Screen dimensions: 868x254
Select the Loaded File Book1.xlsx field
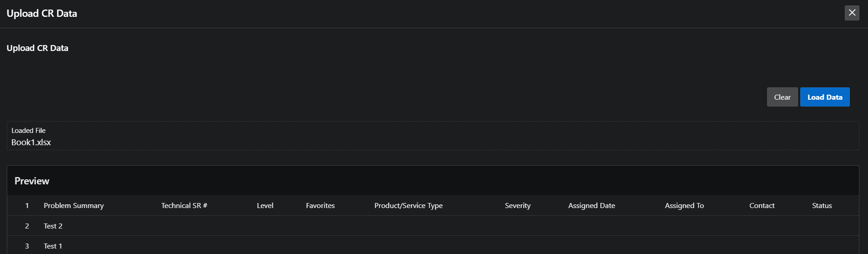(x=433, y=136)
